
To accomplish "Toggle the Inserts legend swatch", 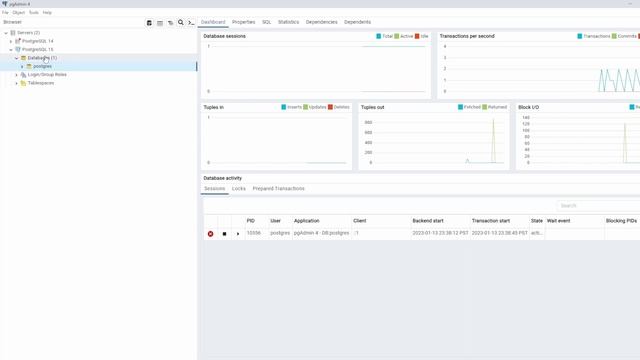I will pyautogui.click(x=284, y=107).
